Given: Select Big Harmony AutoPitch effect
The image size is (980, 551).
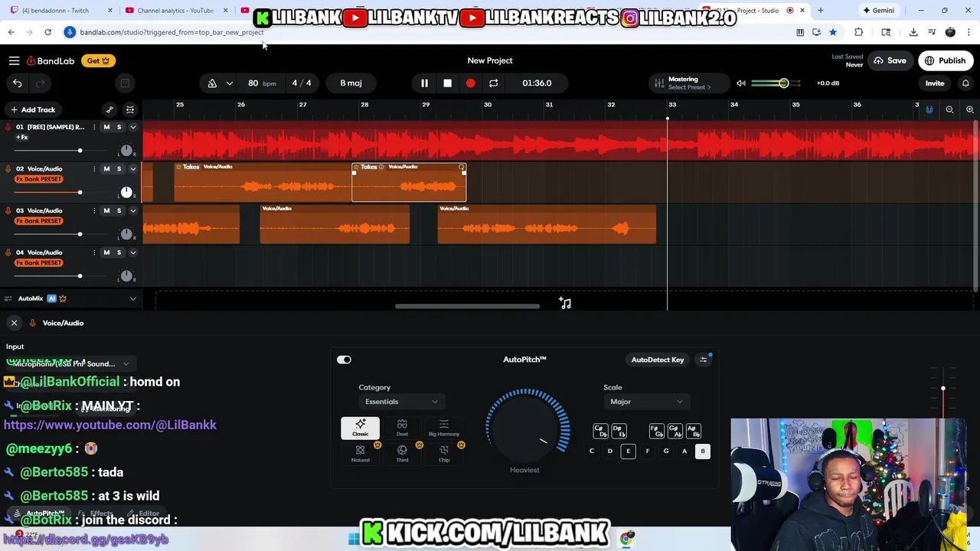Looking at the screenshot, I should click(444, 428).
